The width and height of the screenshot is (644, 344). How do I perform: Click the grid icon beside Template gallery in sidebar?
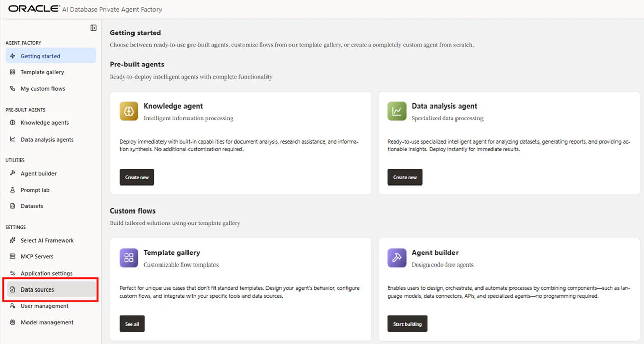click(x=13, y=72)
